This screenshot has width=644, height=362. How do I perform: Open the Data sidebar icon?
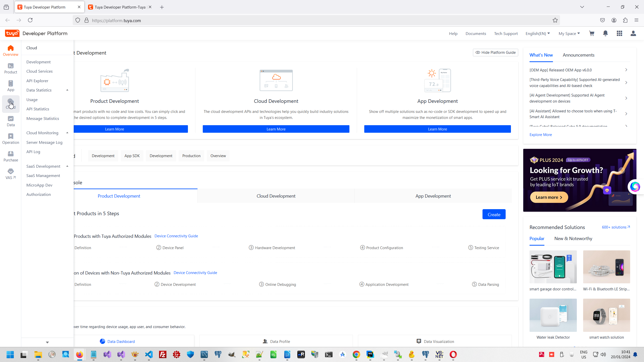click(x=11, y=121)
